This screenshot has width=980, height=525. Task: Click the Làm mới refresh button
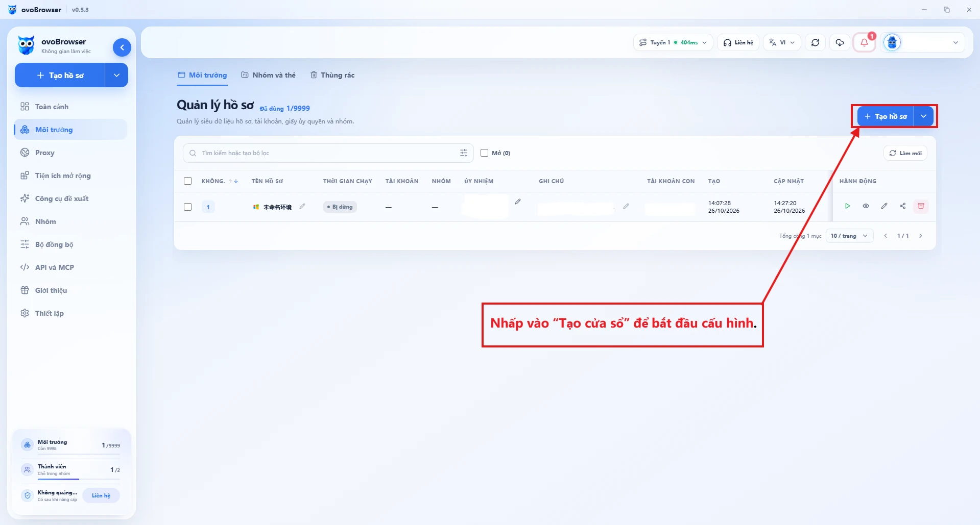[x=905, y=153]
